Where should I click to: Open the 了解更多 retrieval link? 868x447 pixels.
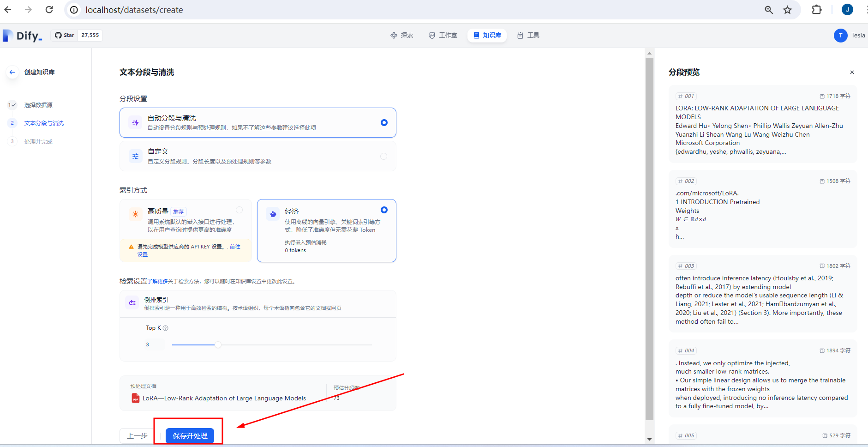157,281
